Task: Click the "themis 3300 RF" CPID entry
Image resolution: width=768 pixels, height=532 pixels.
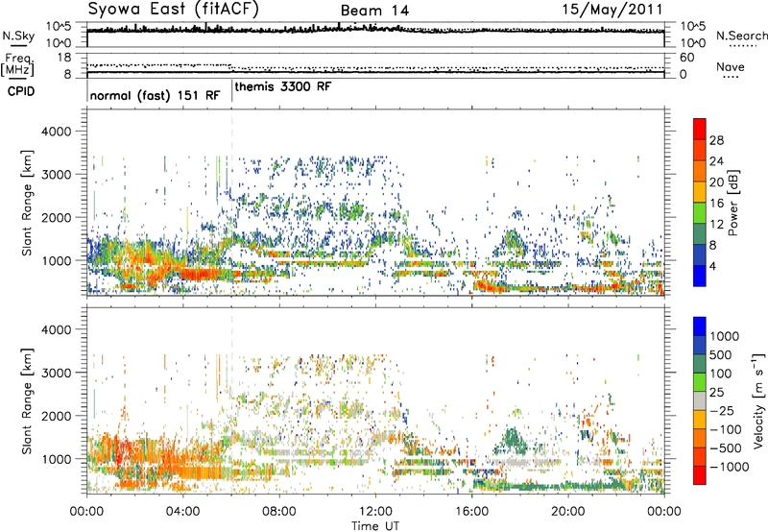Action: click(283, 86)
